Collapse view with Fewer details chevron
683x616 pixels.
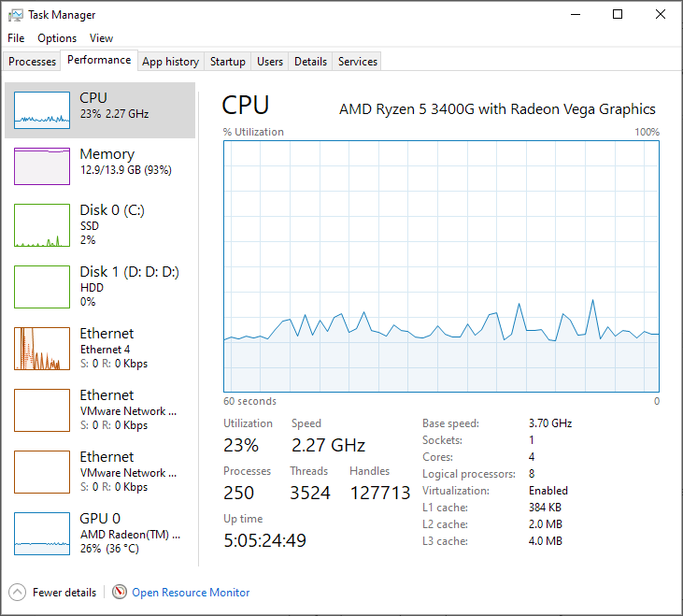[17, 592]
